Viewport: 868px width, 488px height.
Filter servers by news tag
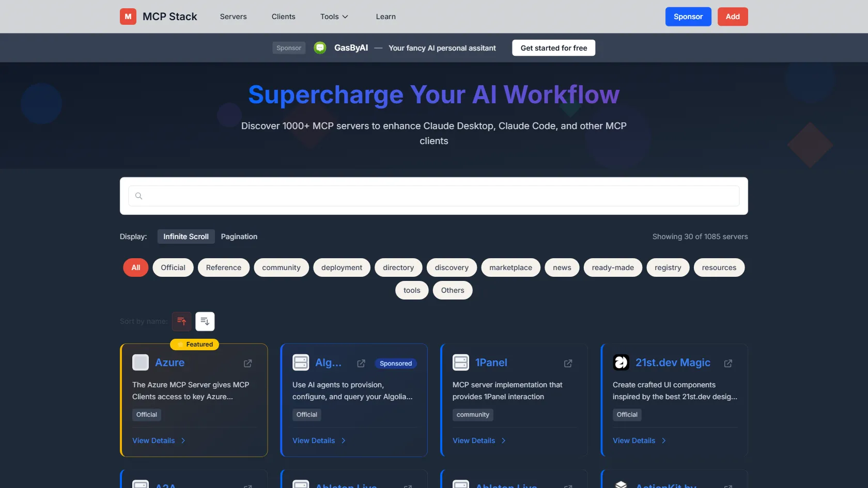pos(562,267)
